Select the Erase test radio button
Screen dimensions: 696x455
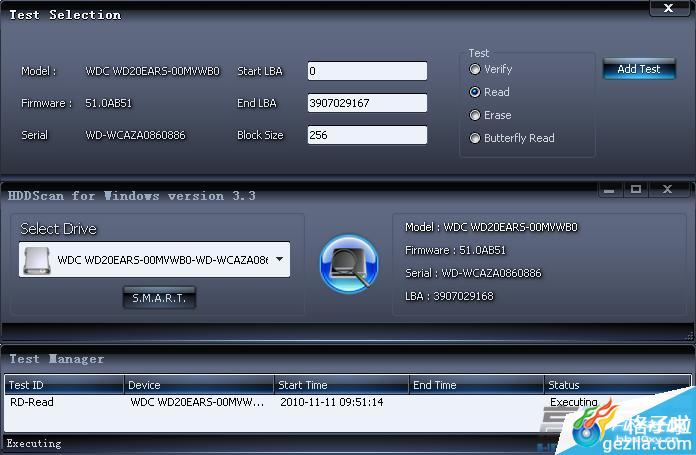click(x=475, y=115)
